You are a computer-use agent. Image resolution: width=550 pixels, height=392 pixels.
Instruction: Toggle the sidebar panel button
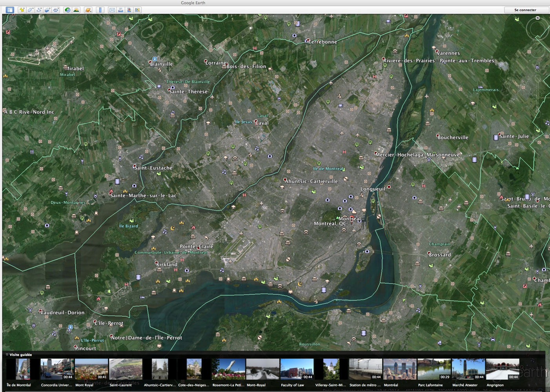click(x=10, y=10)
